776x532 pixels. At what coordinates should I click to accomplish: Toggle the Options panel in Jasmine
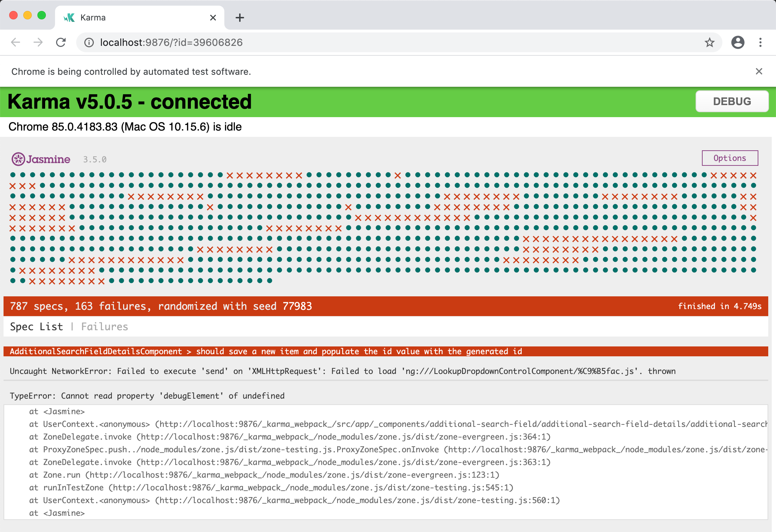pyautogui.click(x=730, y=158)
